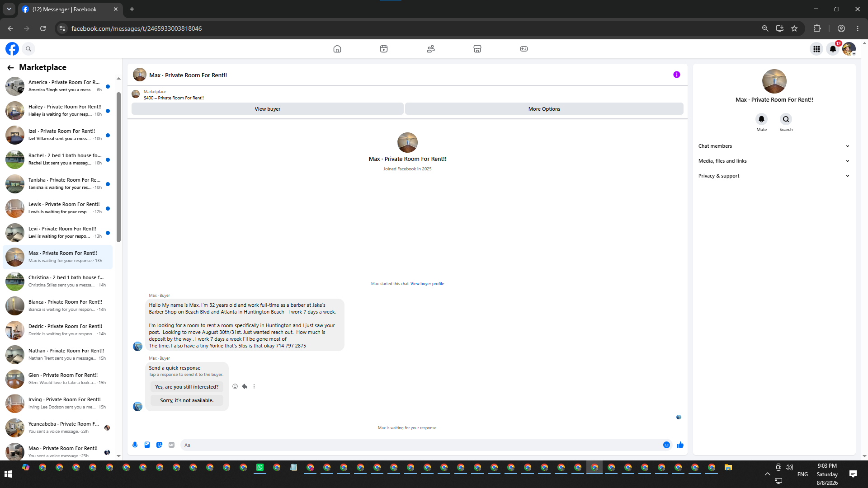Send a thumbs-up like
The height and width of the screenshot is (488, 868).
680,445
